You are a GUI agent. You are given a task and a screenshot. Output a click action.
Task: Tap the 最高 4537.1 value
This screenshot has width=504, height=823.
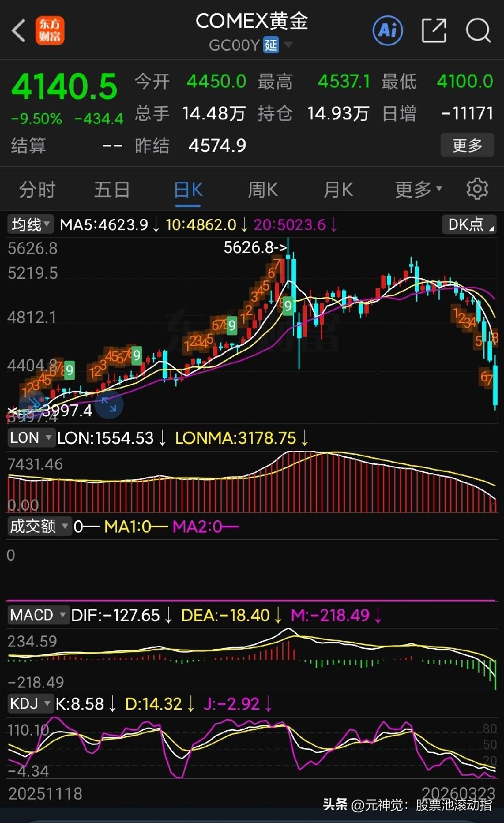(344, 82)
